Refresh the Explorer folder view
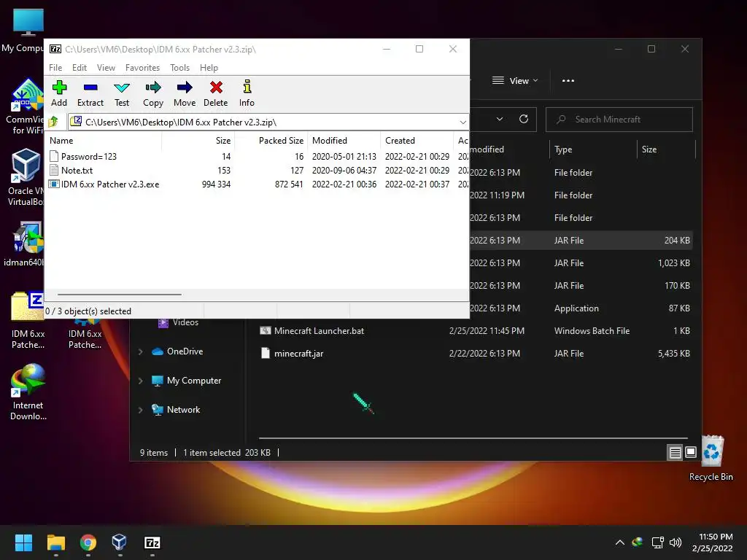 [x=524, y=119]
